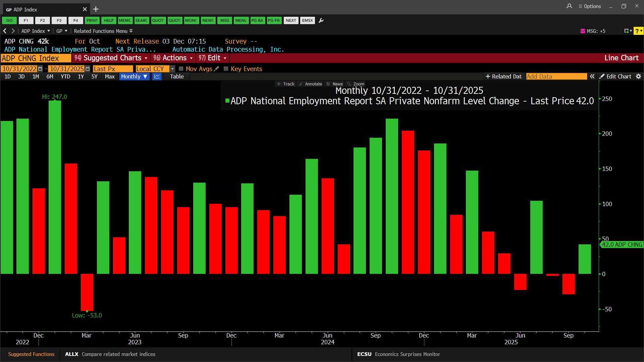Expand the Suggested Charts menu
Screen dimensions: 644x362
[111, 58]
